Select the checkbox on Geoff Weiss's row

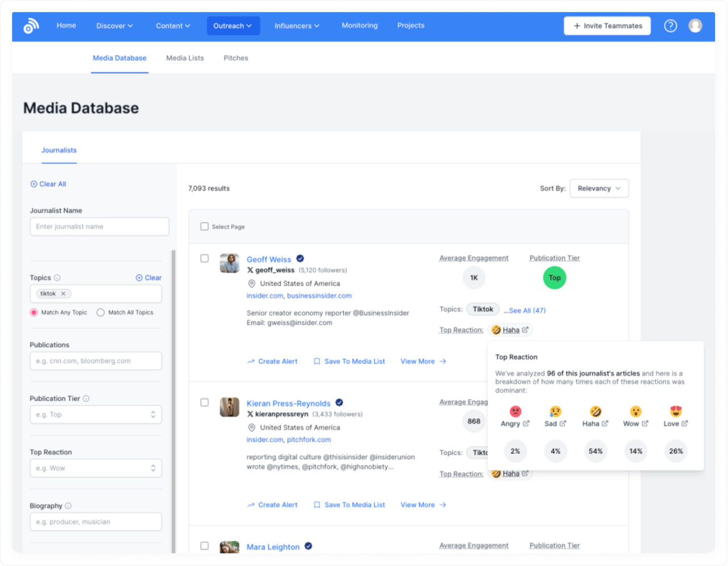click(x=204, y=258)
